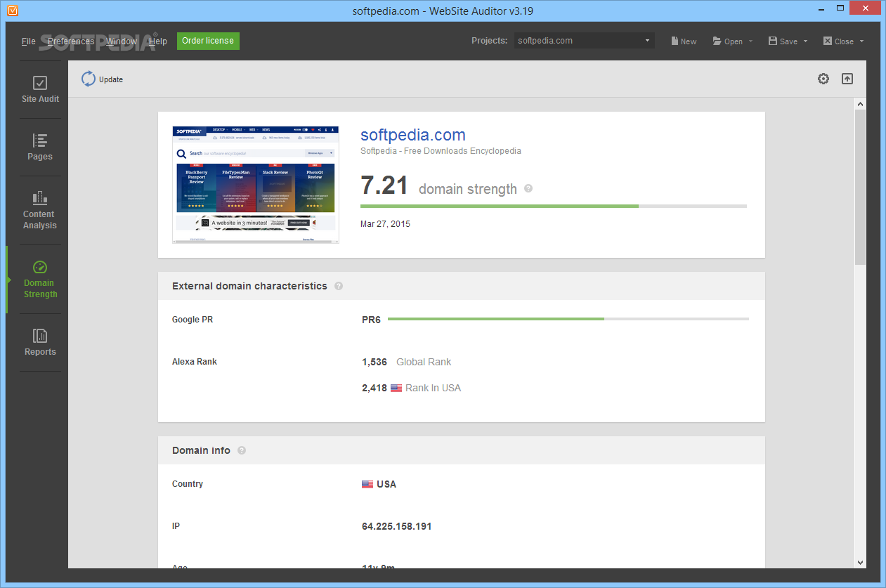
Task: Click the scrollbar down arrow
Action: tap(860, 562)
